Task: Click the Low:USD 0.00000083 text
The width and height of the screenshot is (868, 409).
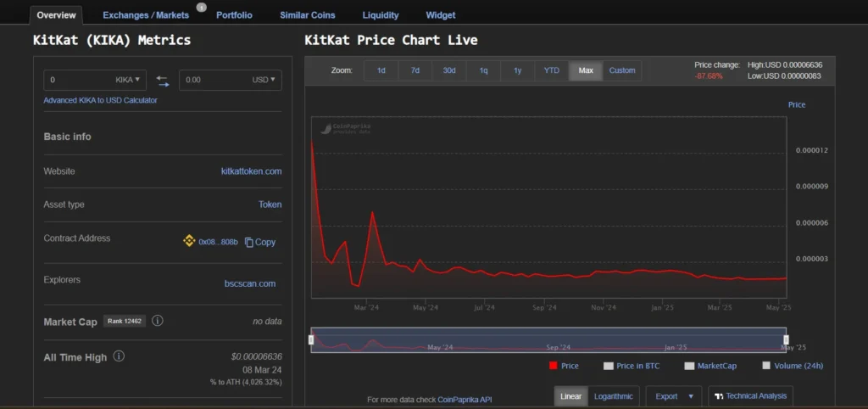Action: coord(784,76)
